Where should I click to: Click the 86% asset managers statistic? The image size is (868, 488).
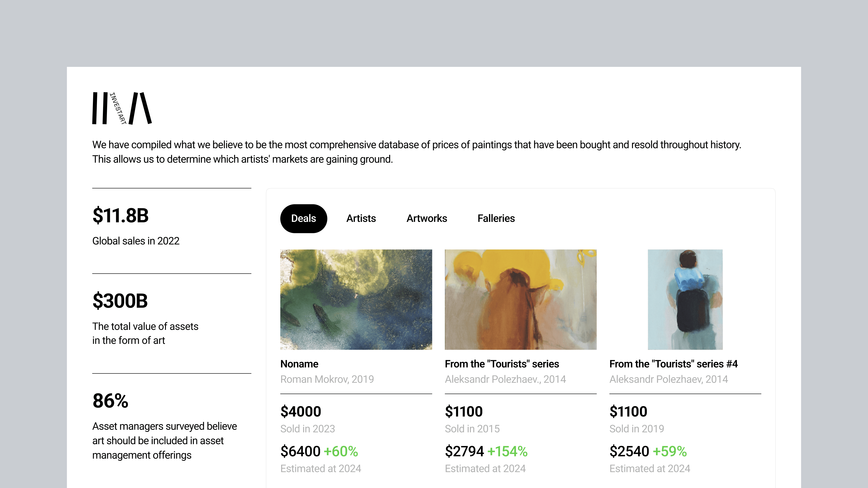pyautogui.click(x=110, y=401)
